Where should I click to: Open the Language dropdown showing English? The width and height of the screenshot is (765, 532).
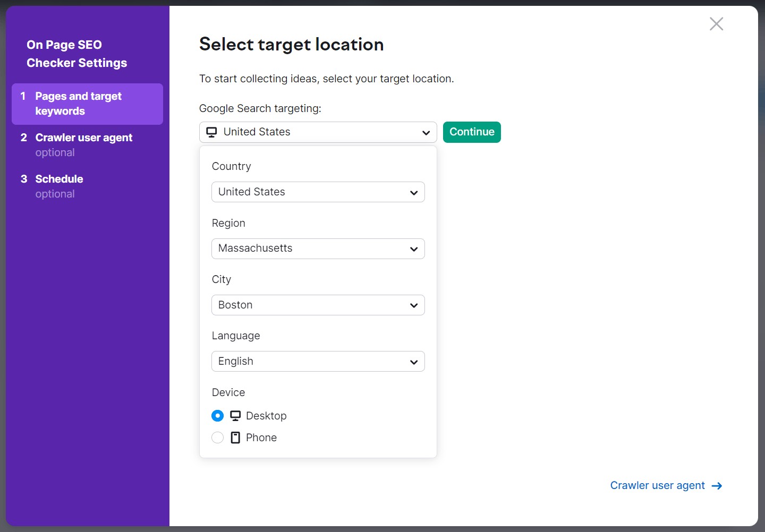pos(318,361)
